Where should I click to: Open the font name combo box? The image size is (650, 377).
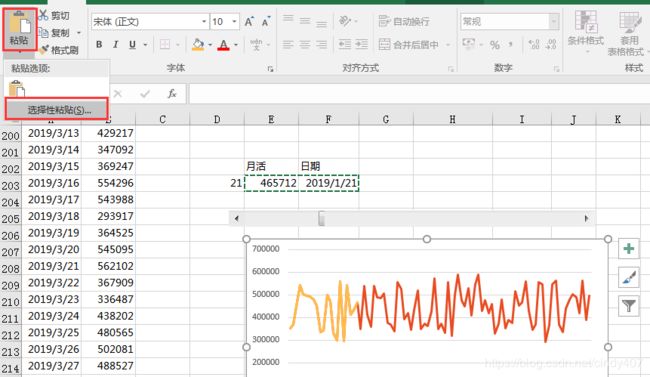tap(150, 22)
